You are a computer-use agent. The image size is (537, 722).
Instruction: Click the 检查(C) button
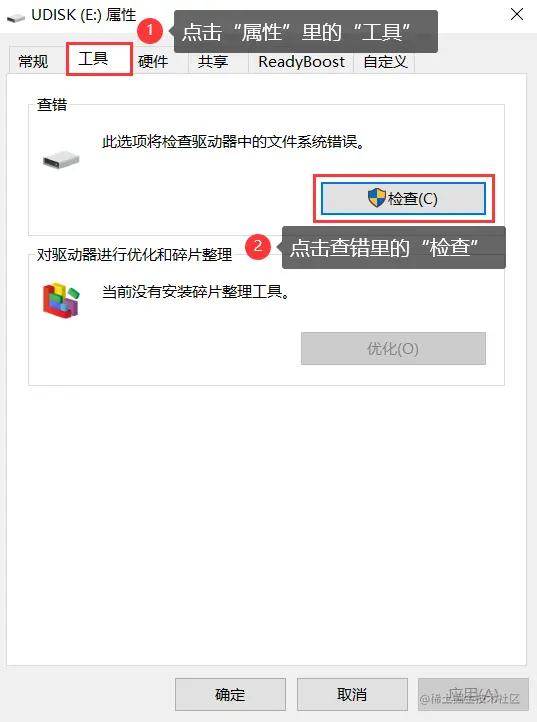[x=403, y=198]
